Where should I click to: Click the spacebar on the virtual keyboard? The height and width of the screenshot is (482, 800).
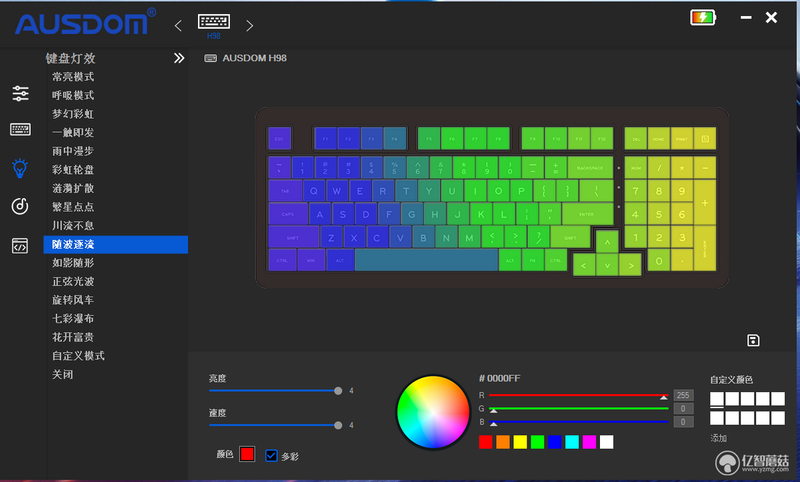426,260
